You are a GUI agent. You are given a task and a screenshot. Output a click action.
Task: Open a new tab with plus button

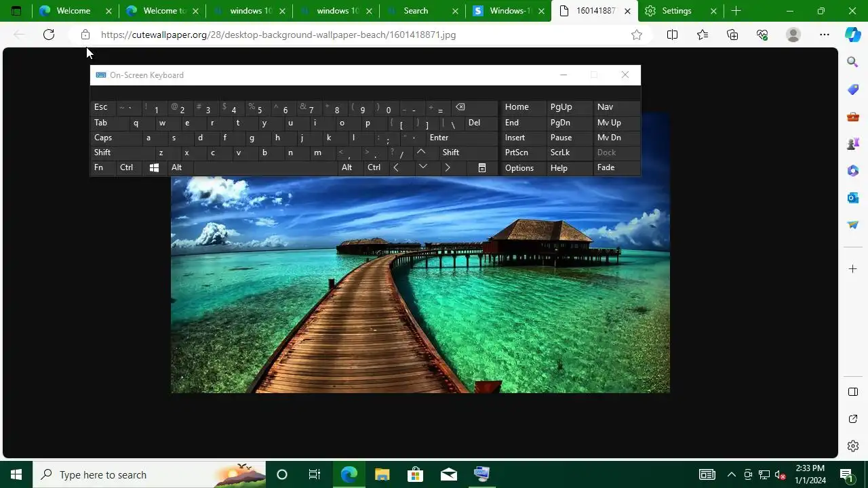[736, 11]
